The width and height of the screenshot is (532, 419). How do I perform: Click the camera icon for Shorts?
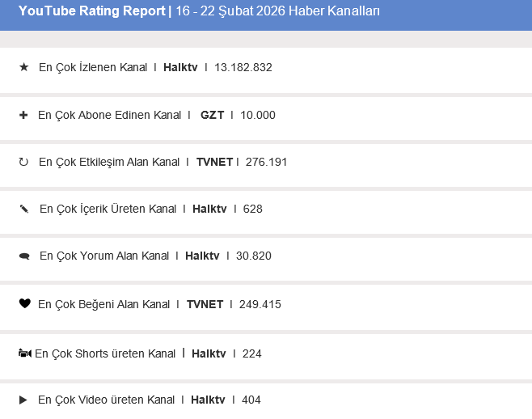[24, 353]
